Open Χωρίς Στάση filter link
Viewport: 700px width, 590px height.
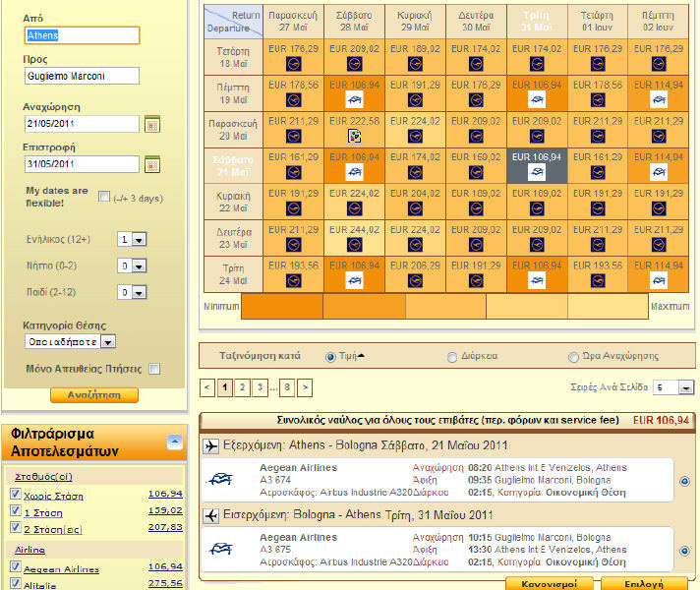pyautogui.click(x=53, y=496)
